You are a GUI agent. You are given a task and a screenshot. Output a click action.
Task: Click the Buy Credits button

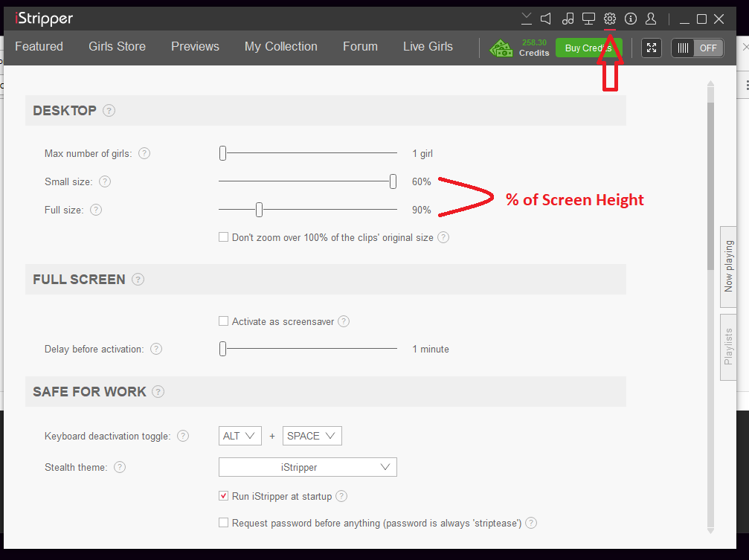[x=589, y=48]
